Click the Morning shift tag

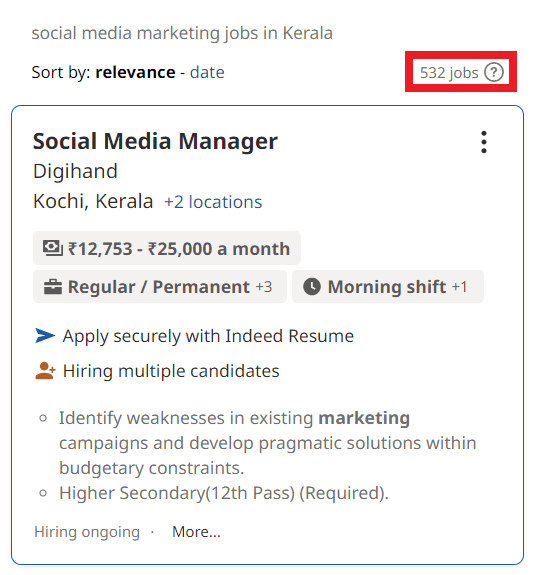point(388,287)
